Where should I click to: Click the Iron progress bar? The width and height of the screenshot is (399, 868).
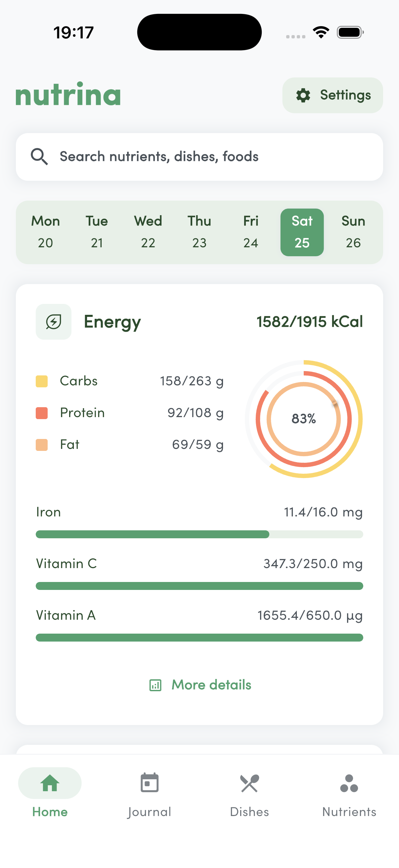(x=199, y=534)
